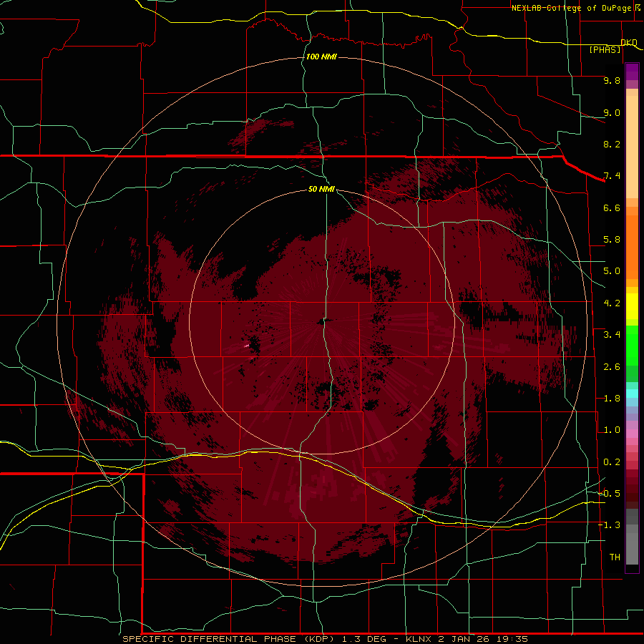
Task: Click the 4.2 legend value
Action: (612, 303)
